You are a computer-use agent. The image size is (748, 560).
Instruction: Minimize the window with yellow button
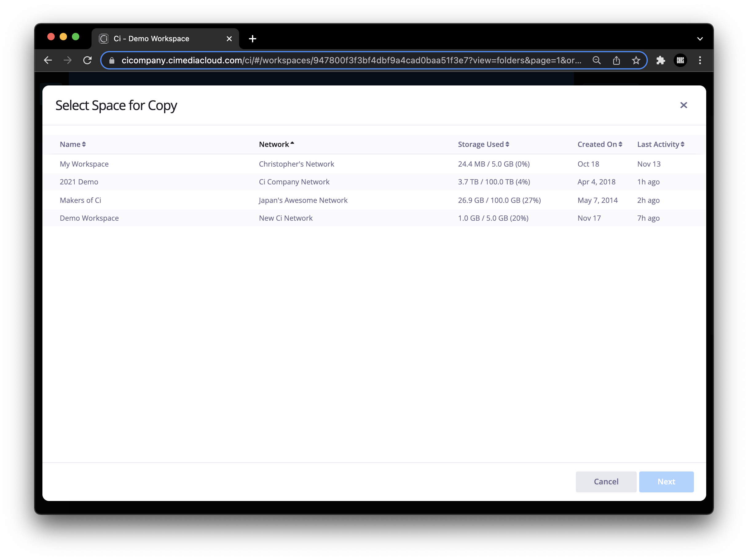[63, 37]
